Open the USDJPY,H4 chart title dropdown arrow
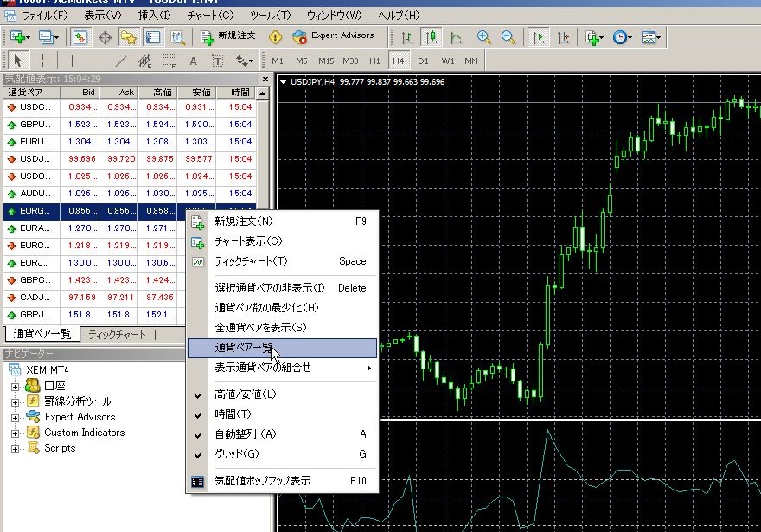This screenshot has width=761, height=532. (284, 82)
